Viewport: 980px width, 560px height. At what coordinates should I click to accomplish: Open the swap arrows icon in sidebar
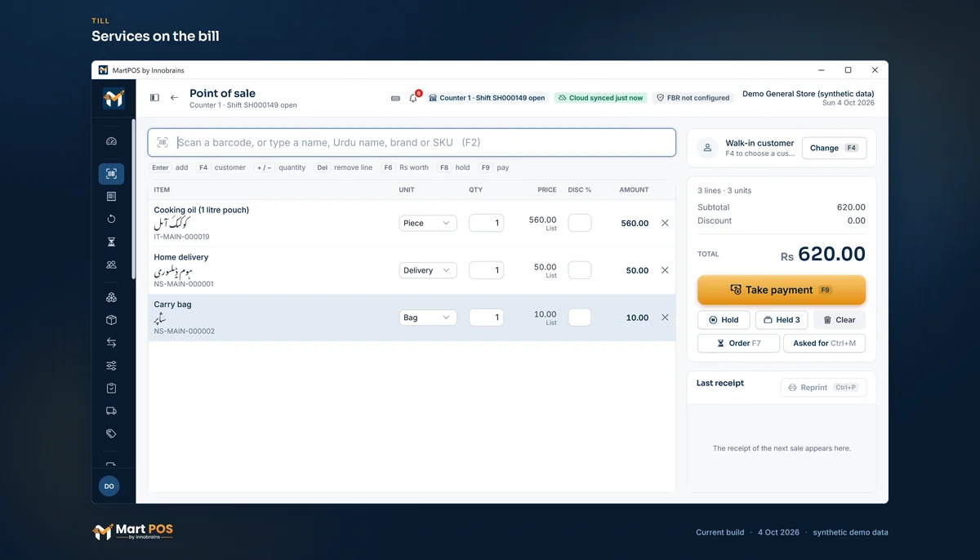click(111, 343)
